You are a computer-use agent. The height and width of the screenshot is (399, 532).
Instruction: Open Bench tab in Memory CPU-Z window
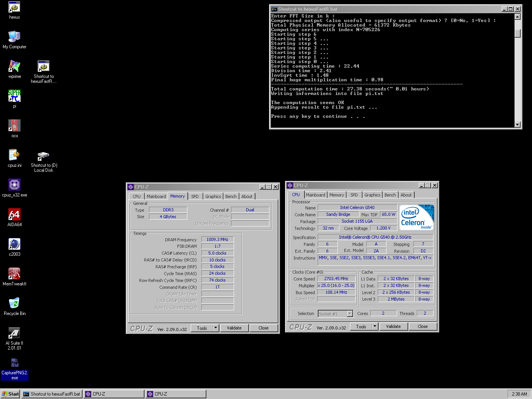(x=231, y=196)
